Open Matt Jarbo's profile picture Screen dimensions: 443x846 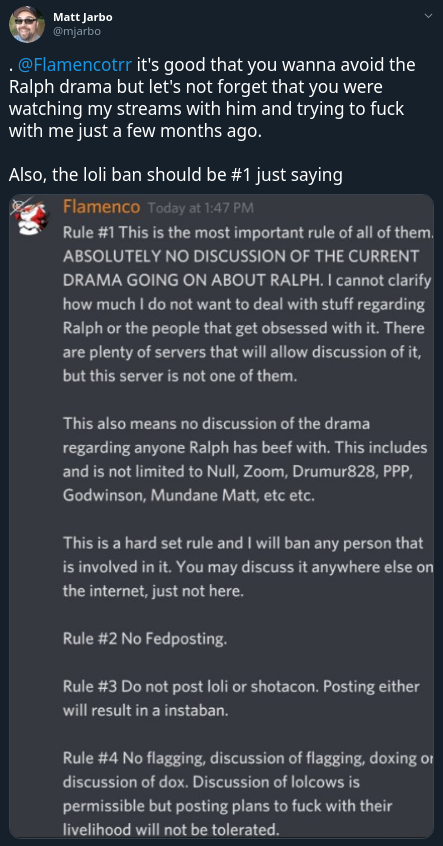click(x=27, y=24)
